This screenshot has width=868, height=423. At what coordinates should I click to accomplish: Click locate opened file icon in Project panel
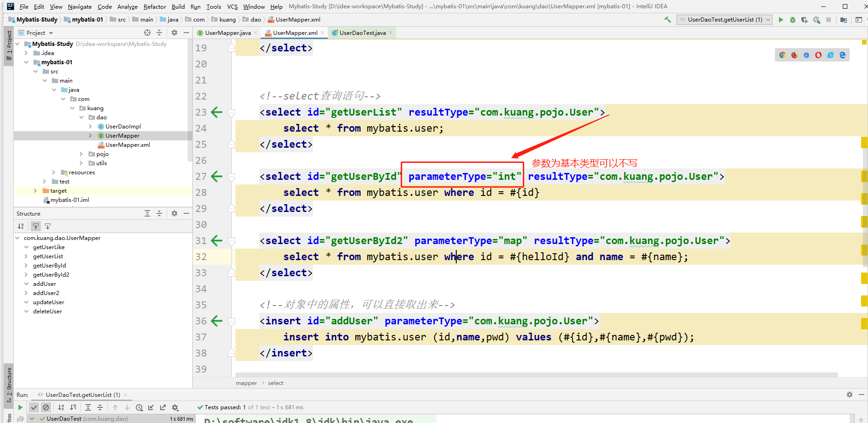click(x=147, y=33)
